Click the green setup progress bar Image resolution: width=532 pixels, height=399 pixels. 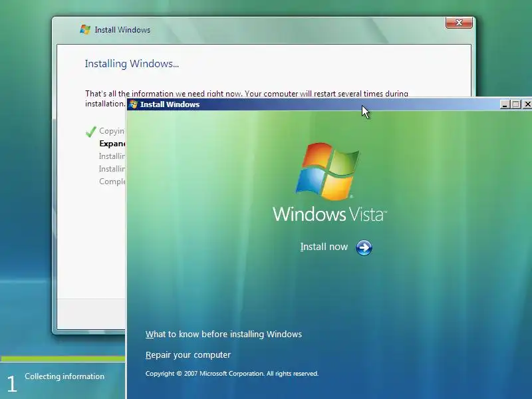click(x=63, y=358)
